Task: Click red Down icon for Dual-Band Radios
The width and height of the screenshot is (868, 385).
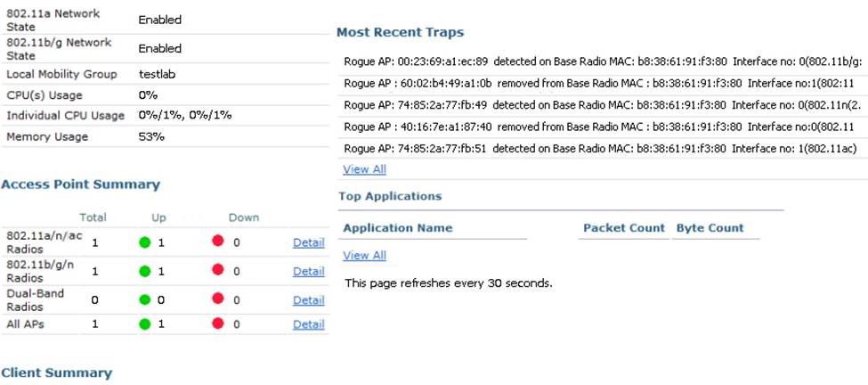Action: click(x=217, y=300)
